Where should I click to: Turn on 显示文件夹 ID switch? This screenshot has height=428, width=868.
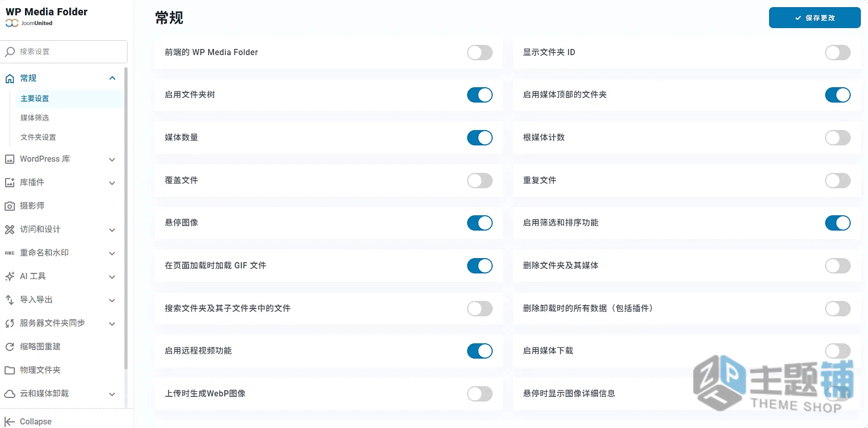coord(838,53)
